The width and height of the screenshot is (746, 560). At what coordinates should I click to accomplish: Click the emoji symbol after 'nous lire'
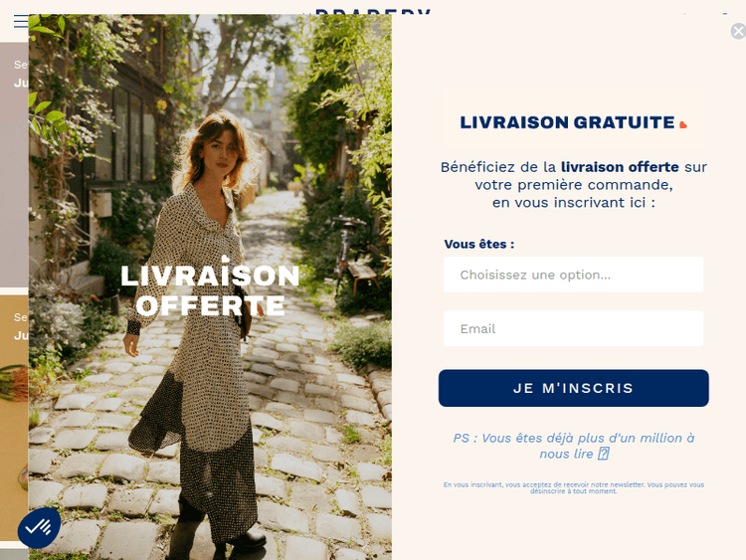point(604,454)
